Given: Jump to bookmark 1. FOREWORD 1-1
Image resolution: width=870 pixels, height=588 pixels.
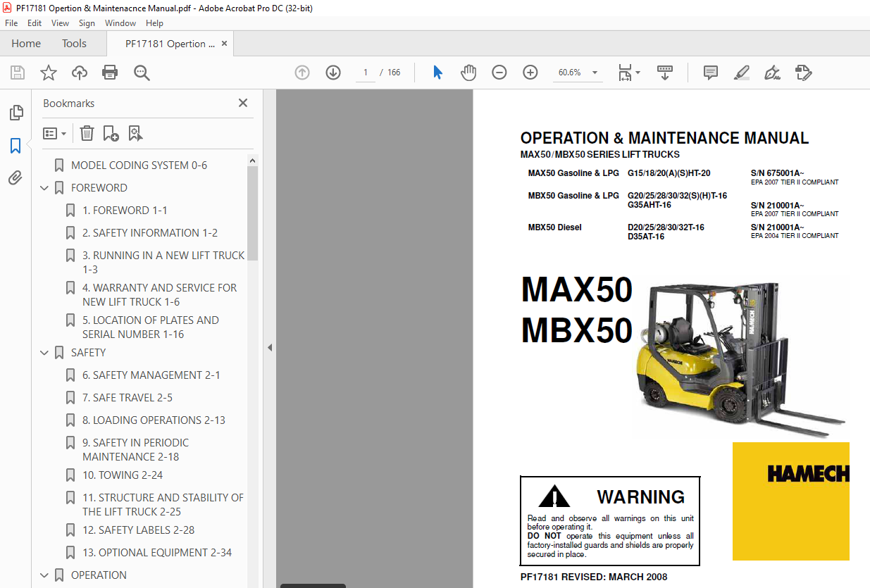Looking at the screenshot, I should click(125, 211).
